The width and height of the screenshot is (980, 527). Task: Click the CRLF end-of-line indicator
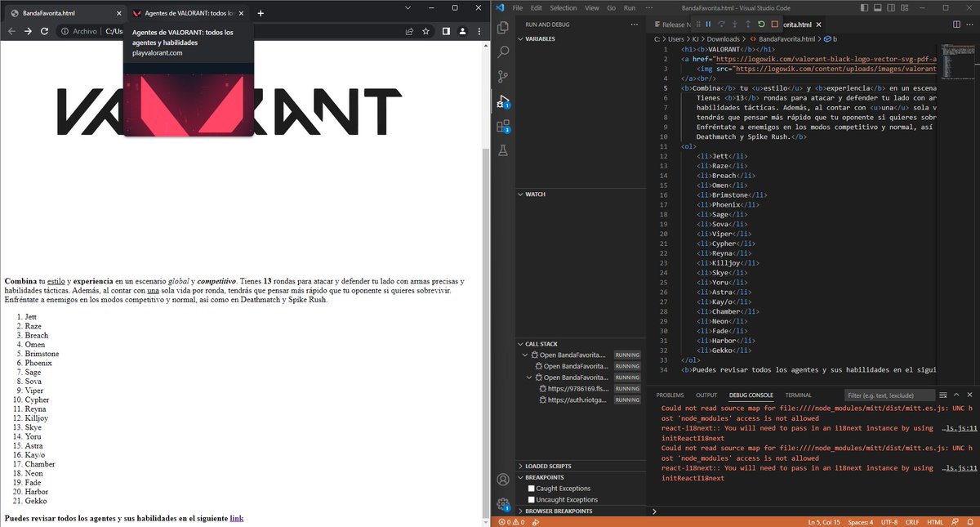coord(912,522)
